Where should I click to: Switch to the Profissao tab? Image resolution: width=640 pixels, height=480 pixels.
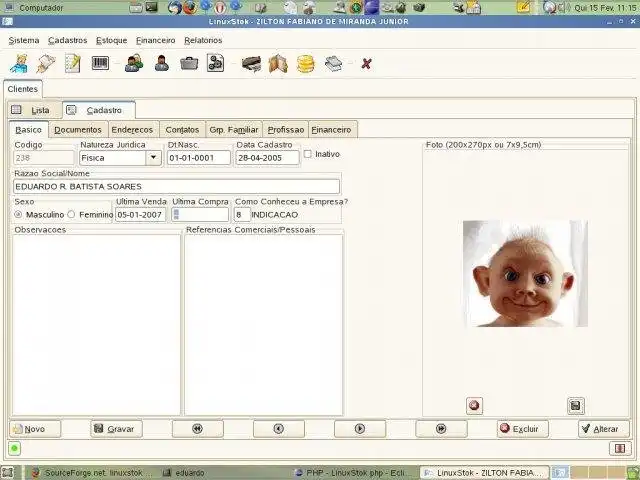(286, 130)
